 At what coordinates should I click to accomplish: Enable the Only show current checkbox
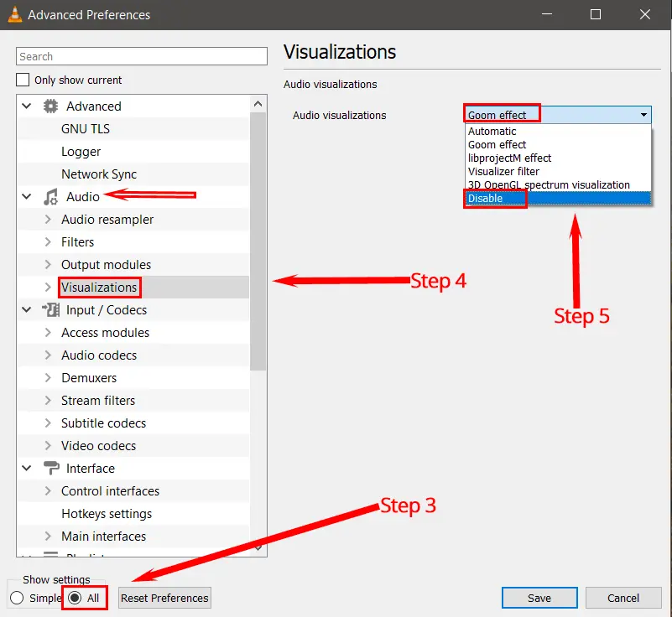point(23,80)
